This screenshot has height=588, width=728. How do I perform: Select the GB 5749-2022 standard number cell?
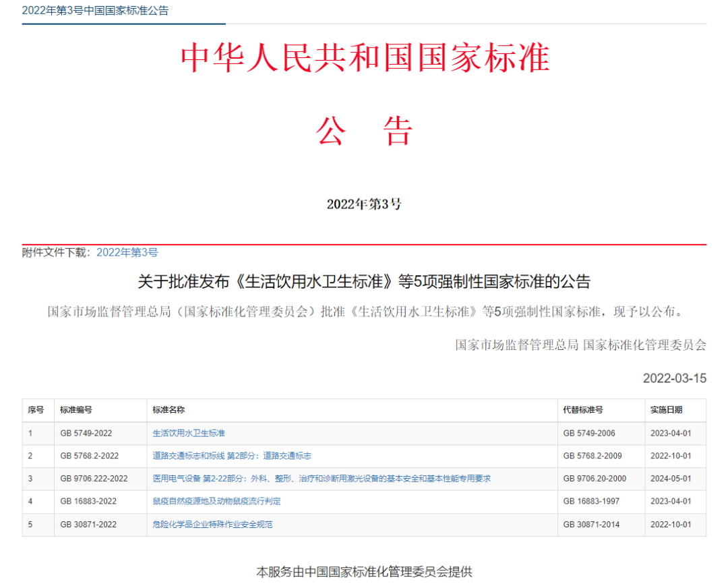[x=85, y=434]
